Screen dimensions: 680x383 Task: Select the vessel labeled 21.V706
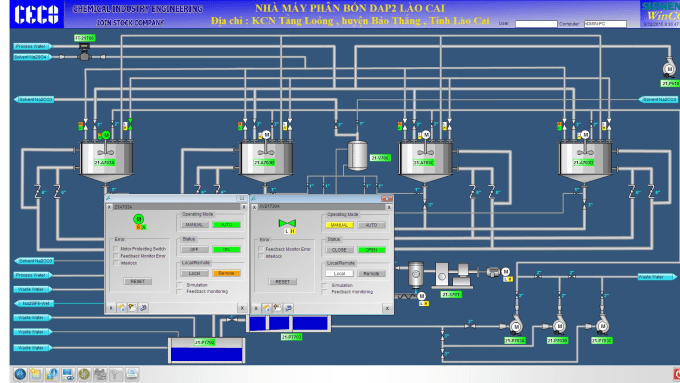(x=357, y=155)
